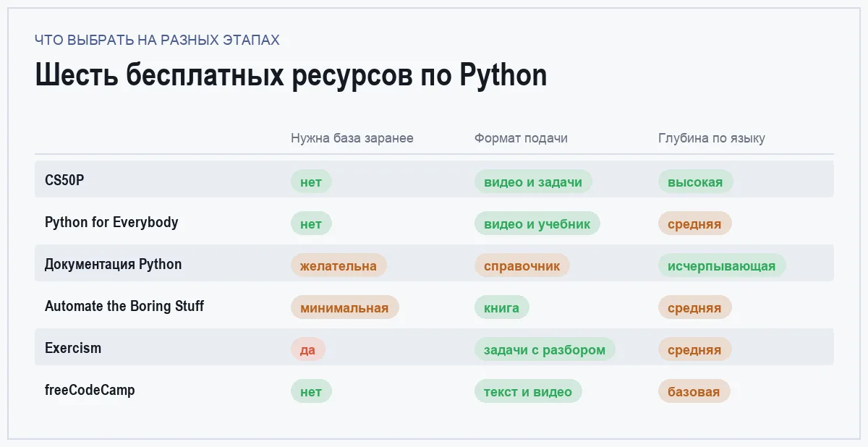Click the 'справочник' badge

(522, 266)
